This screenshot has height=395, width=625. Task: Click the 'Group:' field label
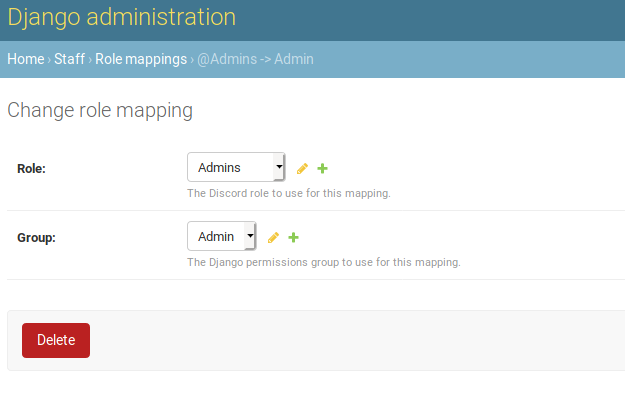click(x=36, y=238)
